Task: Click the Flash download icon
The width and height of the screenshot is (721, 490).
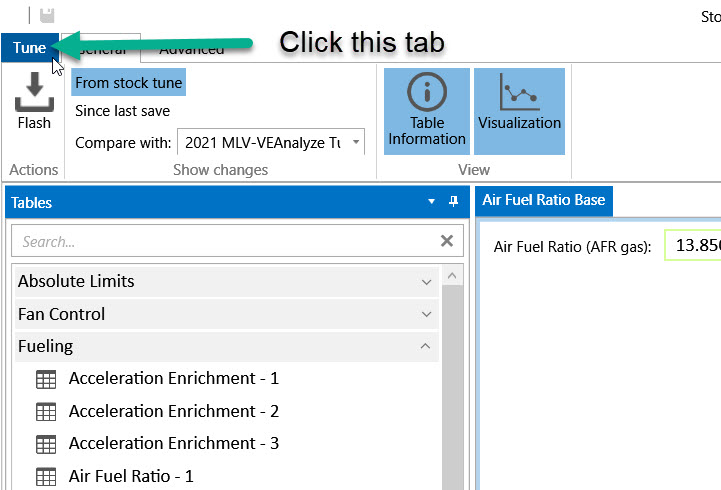Action: (x=33, y=93)
